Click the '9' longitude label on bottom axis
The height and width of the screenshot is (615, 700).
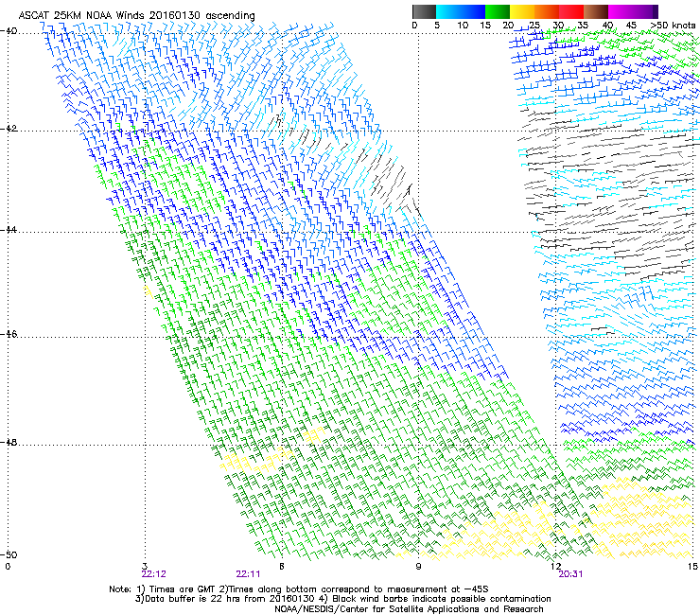[418, 567]
